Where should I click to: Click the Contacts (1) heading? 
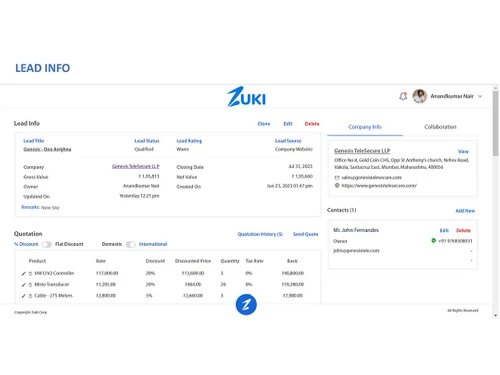[x=342, y=210]
